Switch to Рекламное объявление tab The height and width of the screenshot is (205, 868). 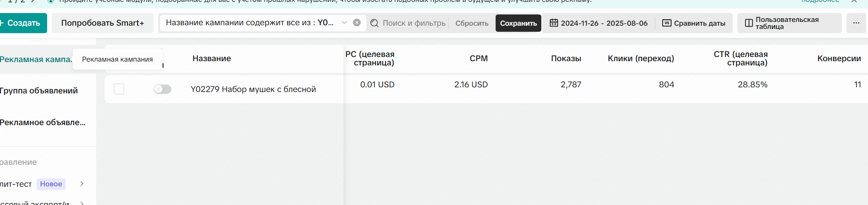[x=43, y=122]
